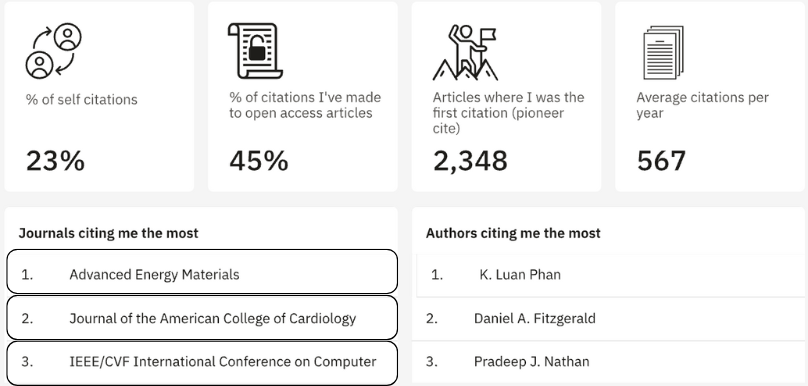Screen dimensions: 808x386
Task: Click the 23% self citations value
Action: point(55,161)
